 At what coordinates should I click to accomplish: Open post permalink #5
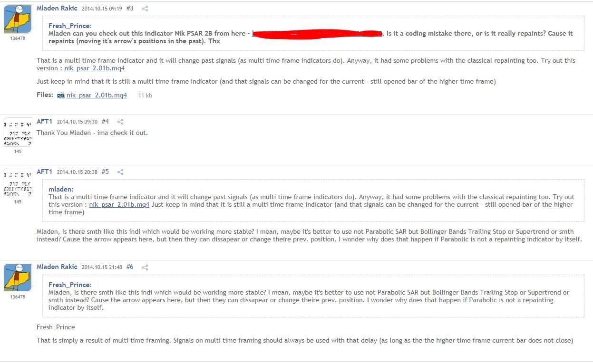coord(105,172)
